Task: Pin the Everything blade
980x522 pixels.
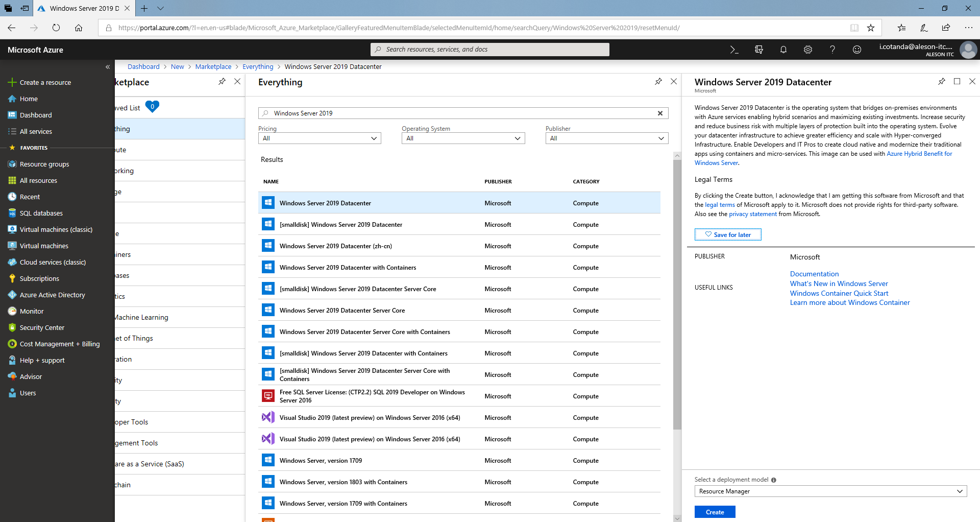Action: [658, 81]
